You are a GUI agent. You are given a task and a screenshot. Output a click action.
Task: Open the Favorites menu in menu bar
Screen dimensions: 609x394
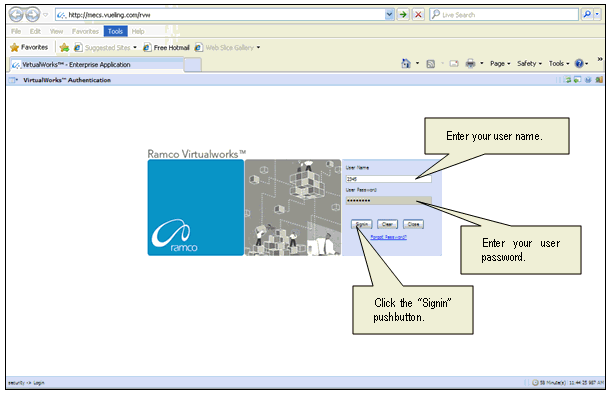[85, 31]
